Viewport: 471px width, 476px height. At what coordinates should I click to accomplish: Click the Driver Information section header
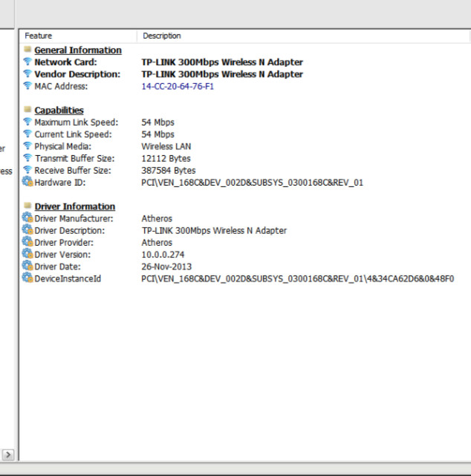click(x=74, y=206)
